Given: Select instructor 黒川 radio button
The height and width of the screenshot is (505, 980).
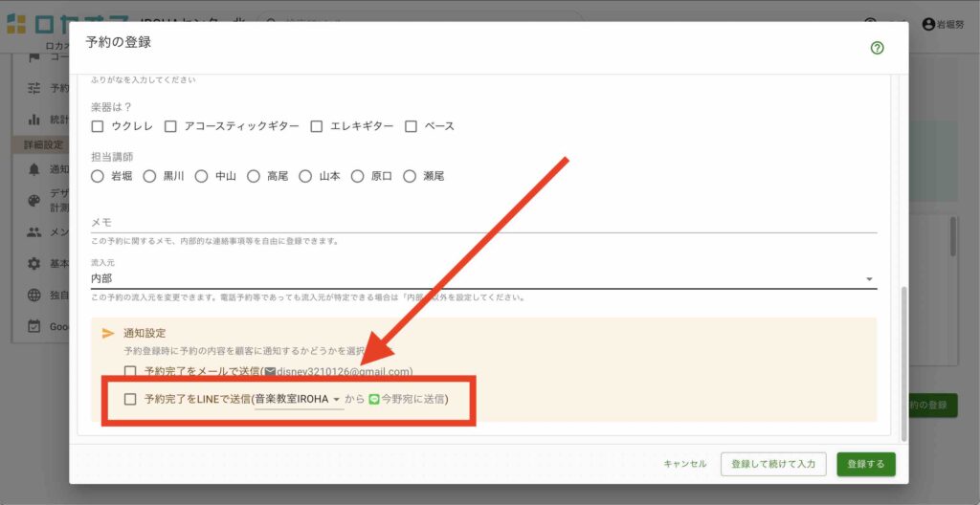Looking at the screenshot, I should [x=149, y=176].
